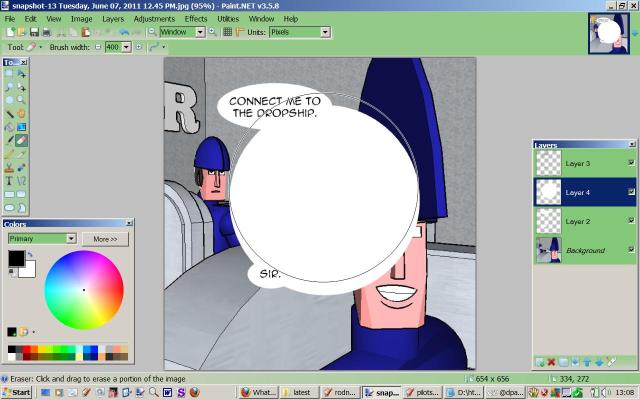640x400 pixels.
Task: Uncheck Layer 4 visibility checkbox
Action: [x=631, y=192]
